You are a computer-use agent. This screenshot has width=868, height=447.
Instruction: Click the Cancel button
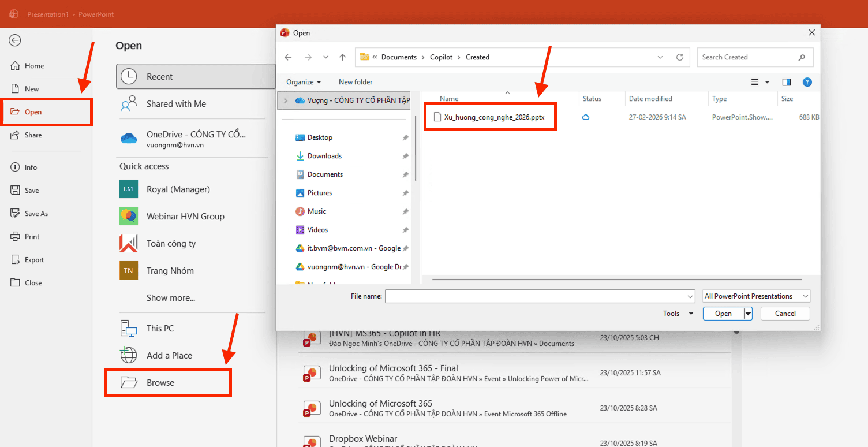(785, 314)
